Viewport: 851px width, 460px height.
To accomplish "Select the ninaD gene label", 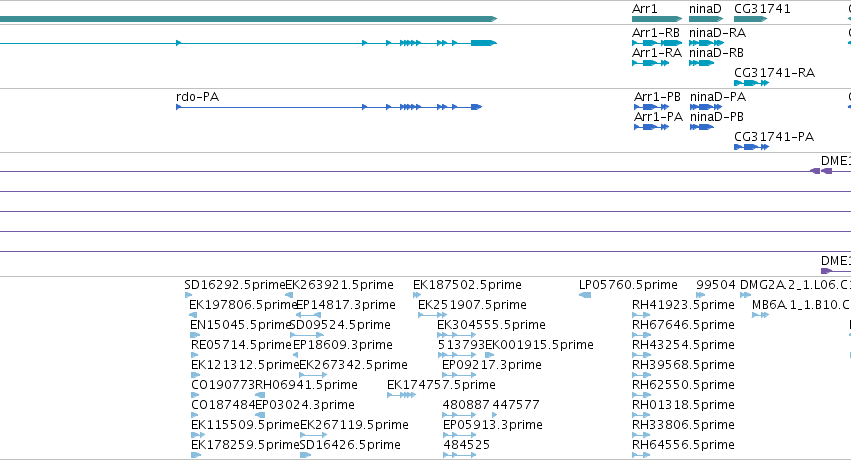I will pyautogui.click(x=705, y=9).
